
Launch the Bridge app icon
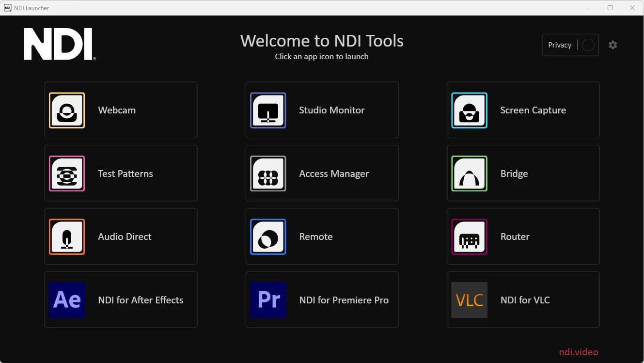click(x=469, y=174)
